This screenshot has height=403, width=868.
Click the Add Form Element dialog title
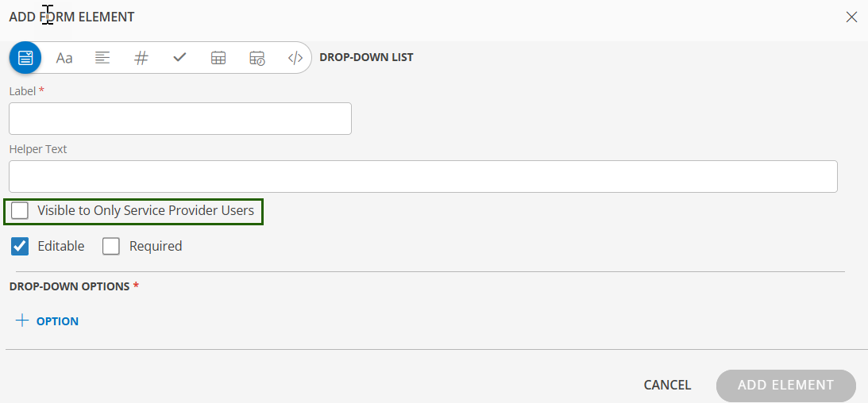[71, 17]
